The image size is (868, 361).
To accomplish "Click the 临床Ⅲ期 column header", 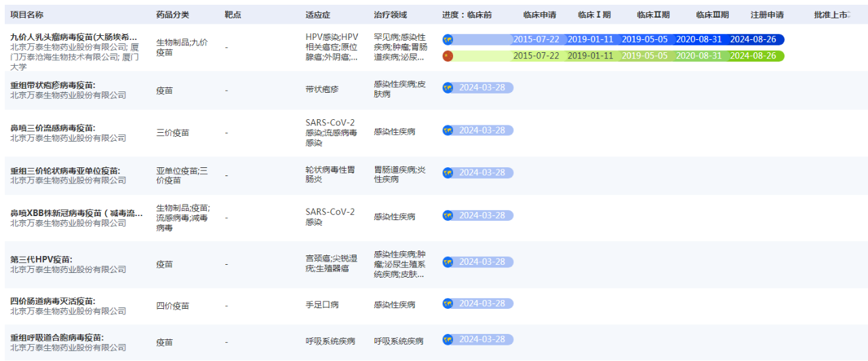I will point(713,14).
